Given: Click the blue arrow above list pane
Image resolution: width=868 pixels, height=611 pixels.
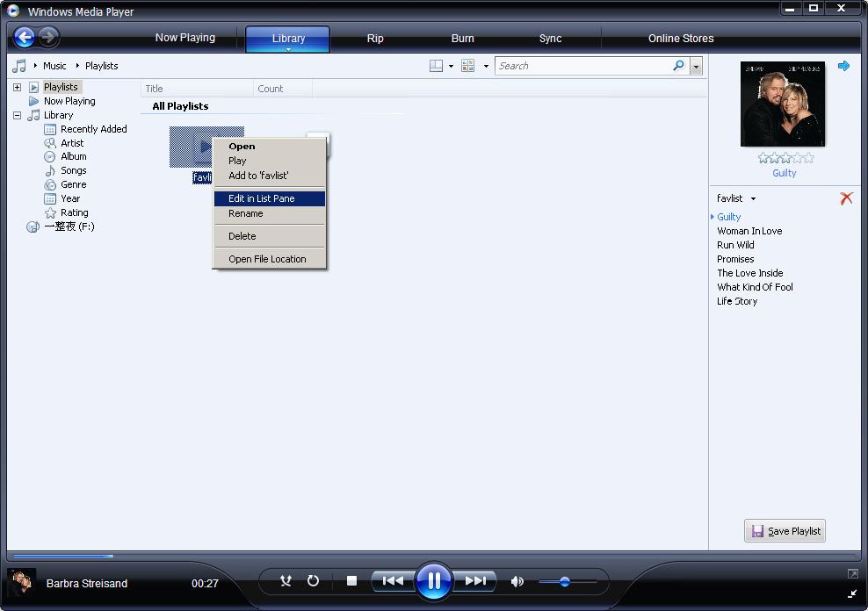Looking at the screenshot, I should click(x=843, y=66).
